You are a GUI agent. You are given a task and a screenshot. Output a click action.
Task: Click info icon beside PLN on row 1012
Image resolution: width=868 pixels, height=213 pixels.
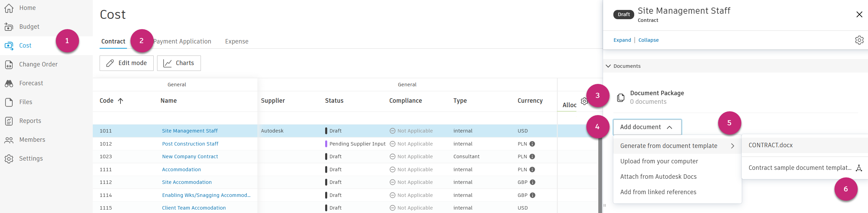(x=532, y=144)
